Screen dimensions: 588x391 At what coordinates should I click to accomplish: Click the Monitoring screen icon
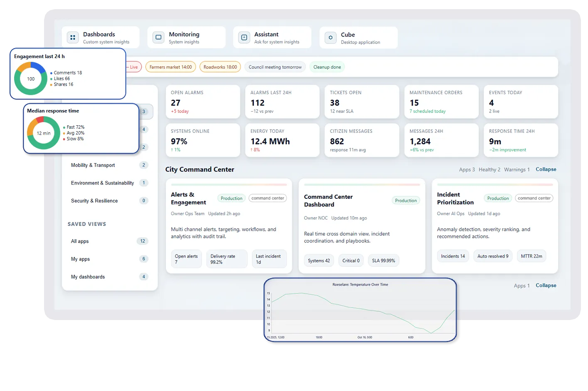158,37
